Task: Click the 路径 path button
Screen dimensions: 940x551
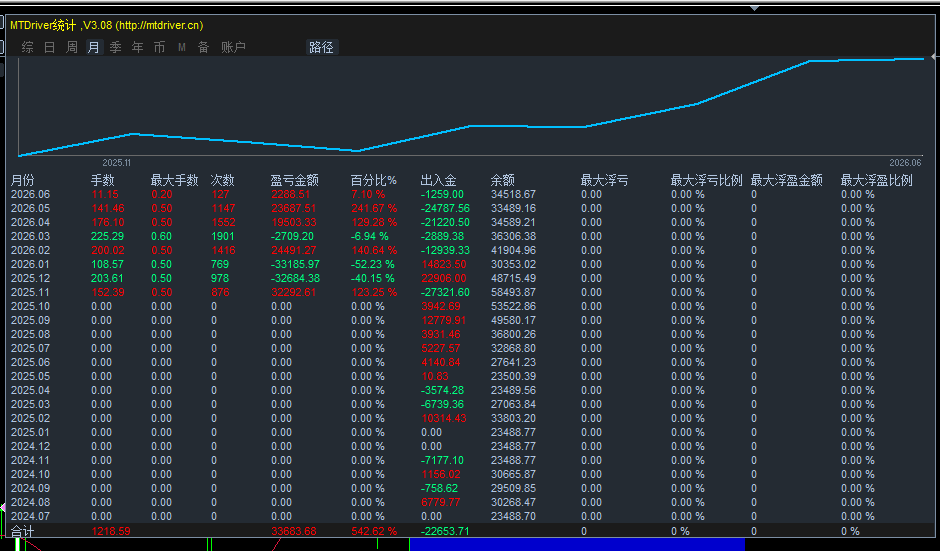Action: tap(321, 47)
